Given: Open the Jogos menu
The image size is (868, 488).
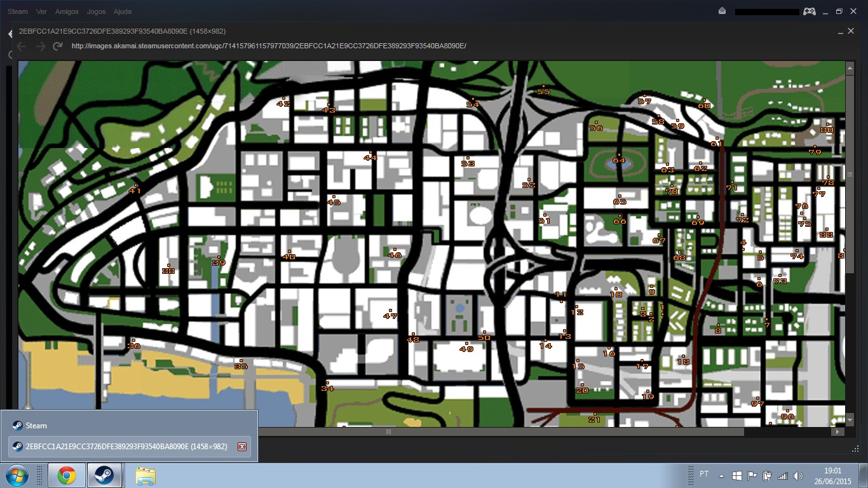Looking at the screenshot, I should coord(96,11).
